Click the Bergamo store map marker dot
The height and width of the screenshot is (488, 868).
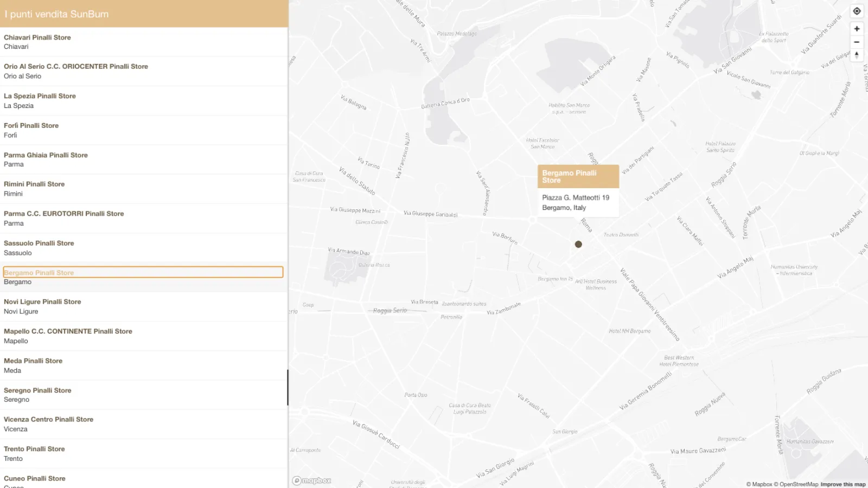pyautogui.click(x=578, y=245)
